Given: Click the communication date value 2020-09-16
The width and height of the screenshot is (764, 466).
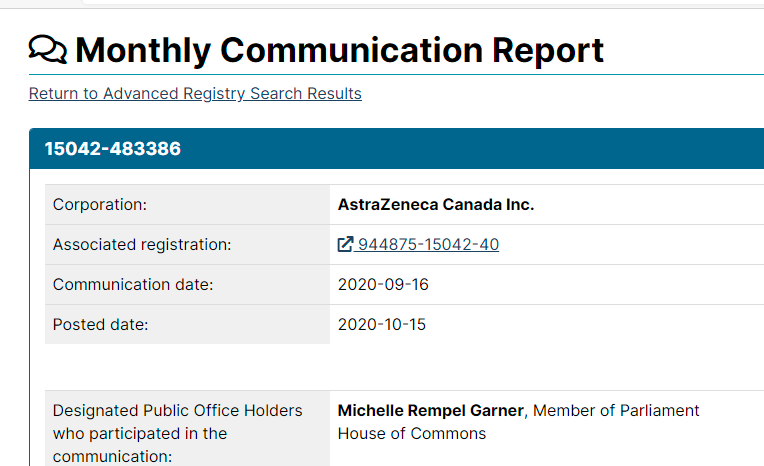Looking at the screenshot, I should point(383,285).
